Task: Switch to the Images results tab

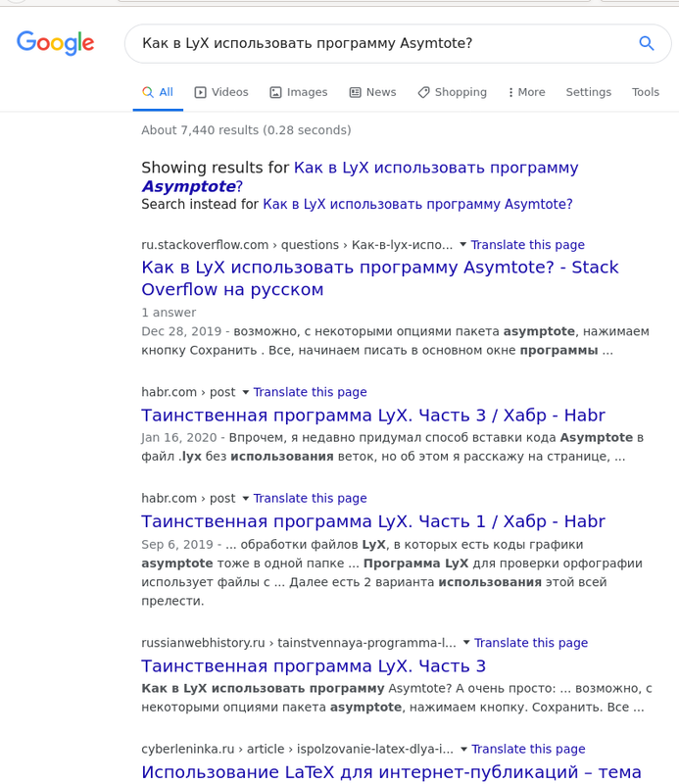Action: pyautogui.click(x=299, y=92)
